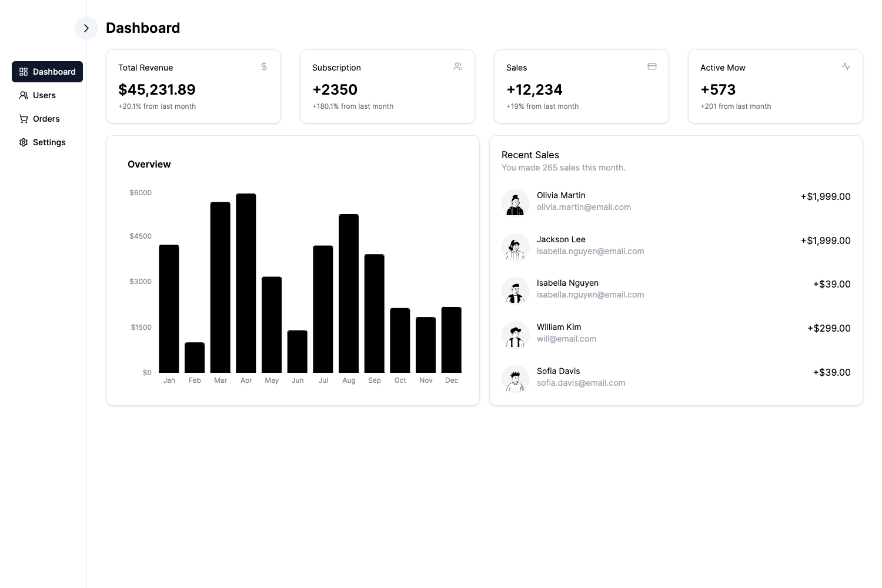Open the Orders menu entry
This screenshot has width=882, height=588.
(x=46, y=118)
